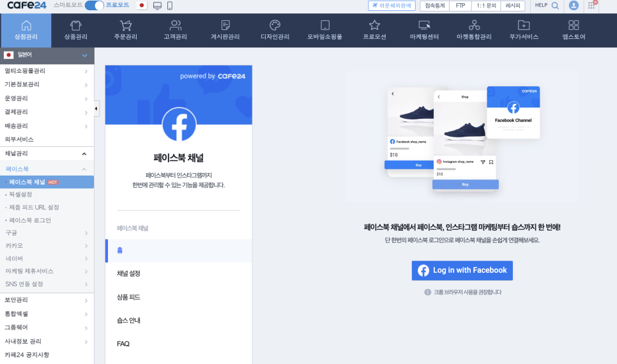Click the Cafe24 logo
The image size is (617, 364).
pos(27,6)
